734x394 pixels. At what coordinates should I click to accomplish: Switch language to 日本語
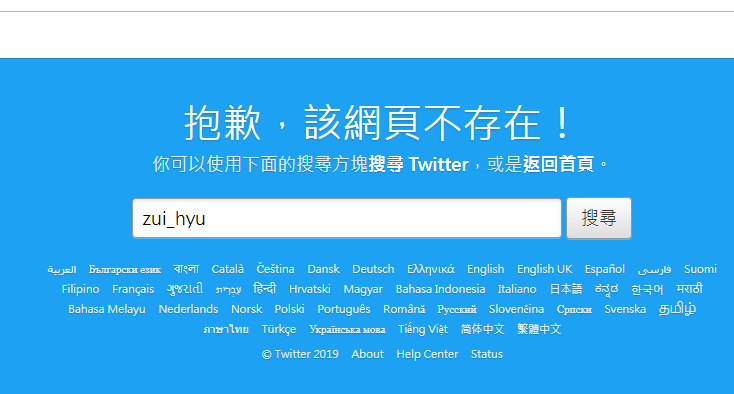pyautogui.click(x=565, y=289)
